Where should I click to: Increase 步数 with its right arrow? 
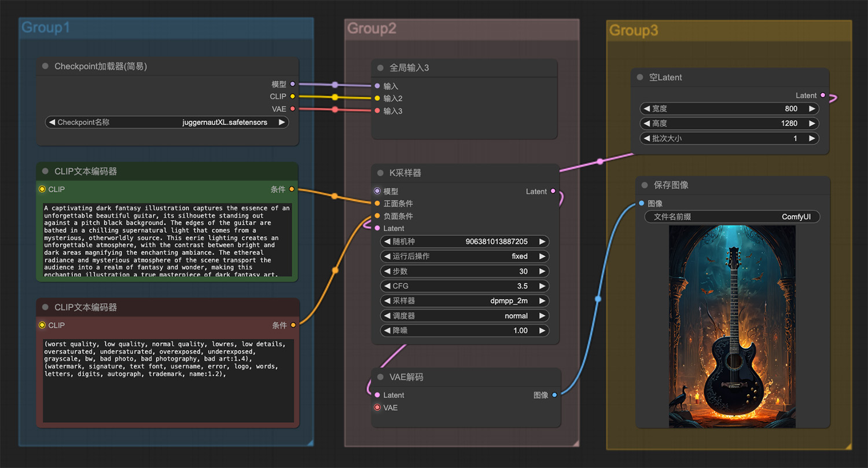coord(542,271)
